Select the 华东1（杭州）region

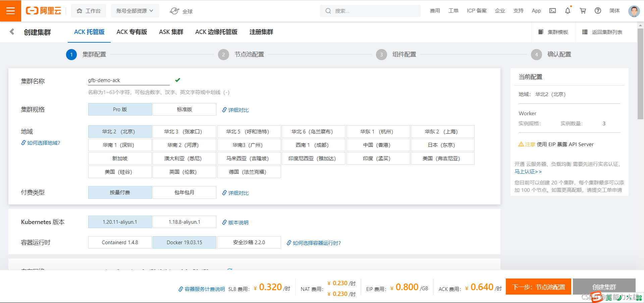[x=378, y=131]
